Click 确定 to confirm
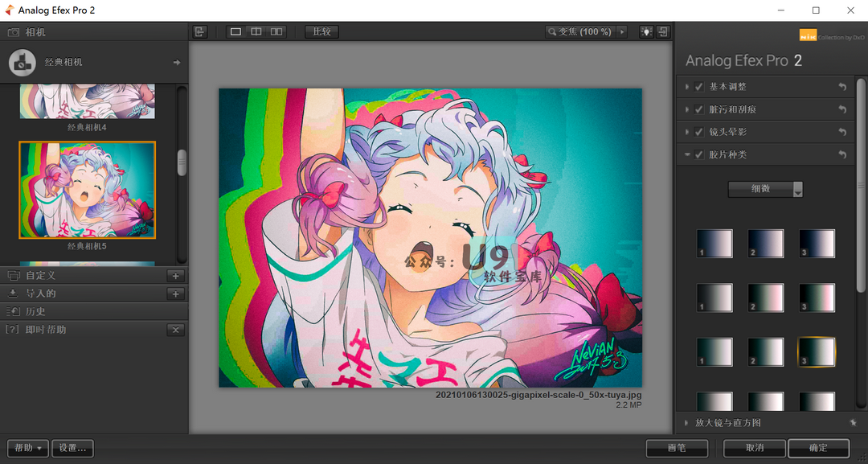Screen dimensions: 868x464 point(819,448)
